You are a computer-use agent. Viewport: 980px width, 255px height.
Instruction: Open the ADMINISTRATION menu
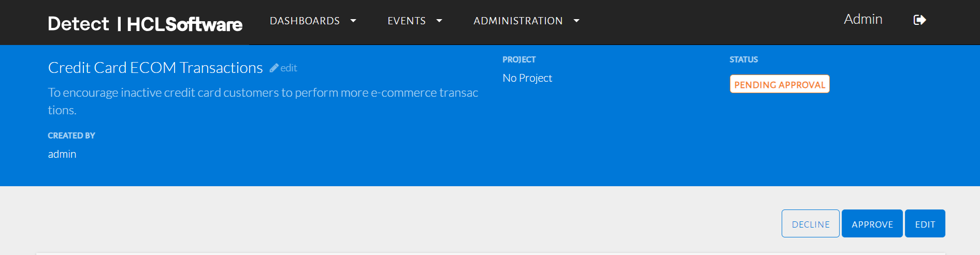point(518,21)
